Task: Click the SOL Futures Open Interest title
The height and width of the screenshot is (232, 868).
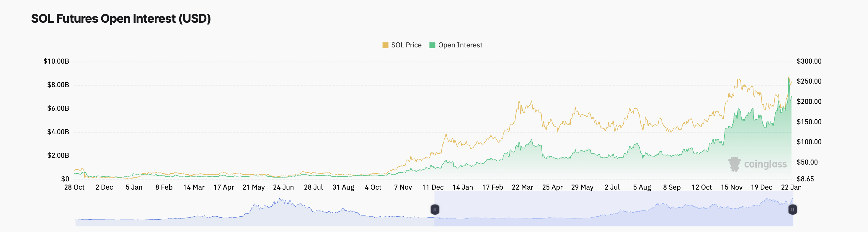Action: (121, 19)
